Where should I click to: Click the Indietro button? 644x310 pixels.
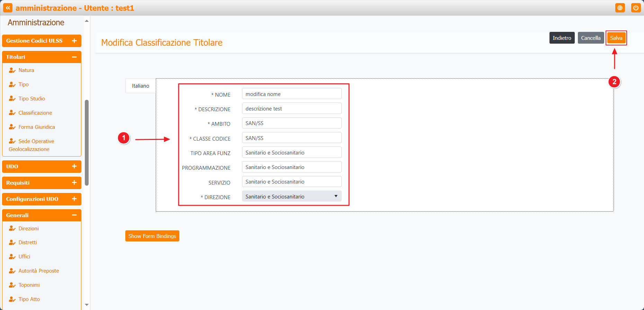point(562,38)
